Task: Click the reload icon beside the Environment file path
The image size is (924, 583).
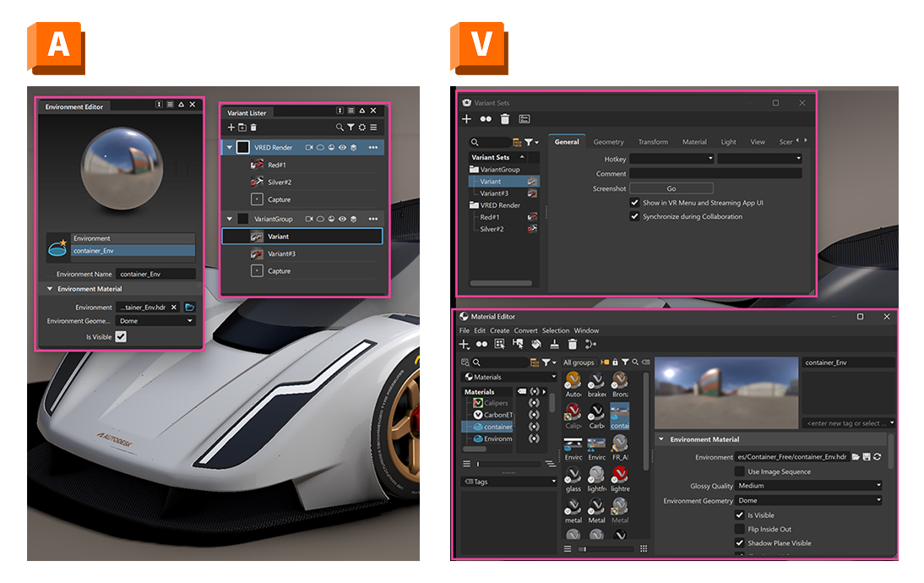Action: [878, 457]
